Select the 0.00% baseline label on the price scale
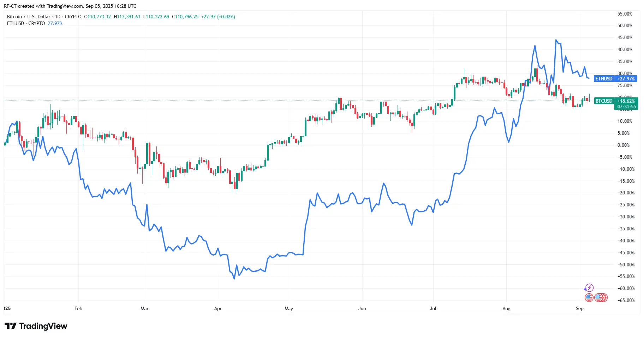 pos(624,145)
